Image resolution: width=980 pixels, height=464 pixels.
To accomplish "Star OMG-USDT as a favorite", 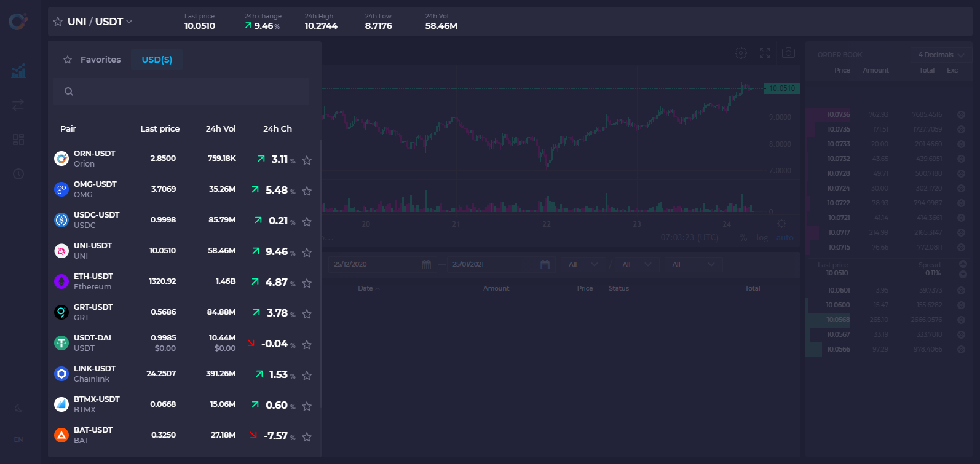I will click(307, 191).
